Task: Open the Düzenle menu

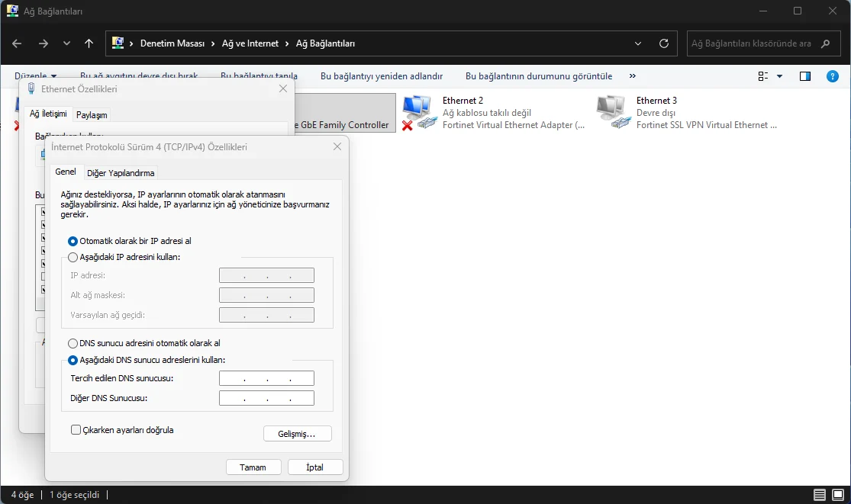Action: 35,76
